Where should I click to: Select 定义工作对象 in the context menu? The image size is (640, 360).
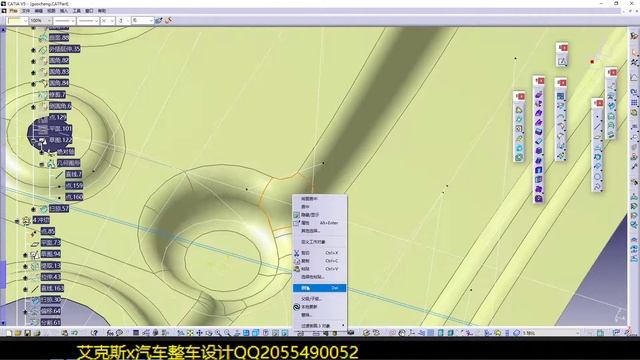click(320, 242)
